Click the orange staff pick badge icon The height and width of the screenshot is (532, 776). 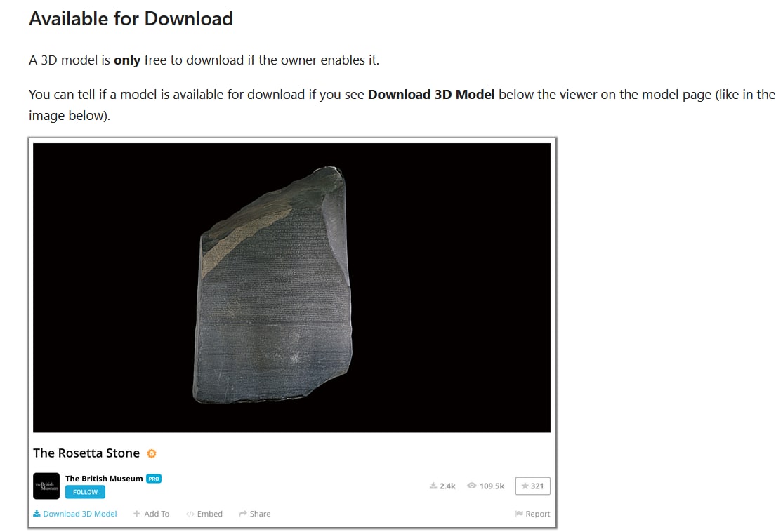click(x=152, y=453)
